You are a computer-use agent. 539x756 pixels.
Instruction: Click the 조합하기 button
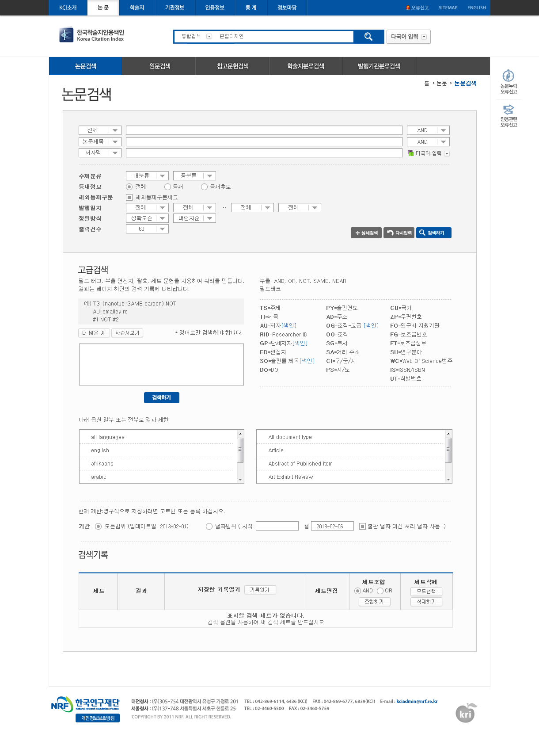pos(374,602)
